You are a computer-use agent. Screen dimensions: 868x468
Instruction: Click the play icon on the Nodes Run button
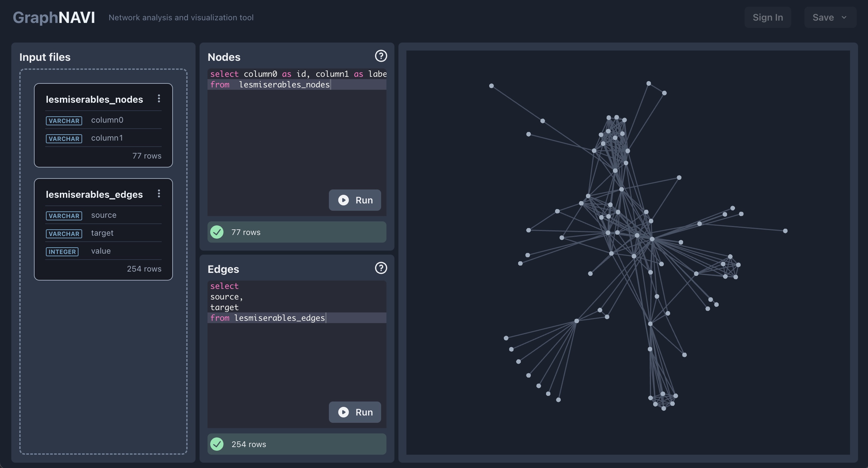tap(343, 200)
